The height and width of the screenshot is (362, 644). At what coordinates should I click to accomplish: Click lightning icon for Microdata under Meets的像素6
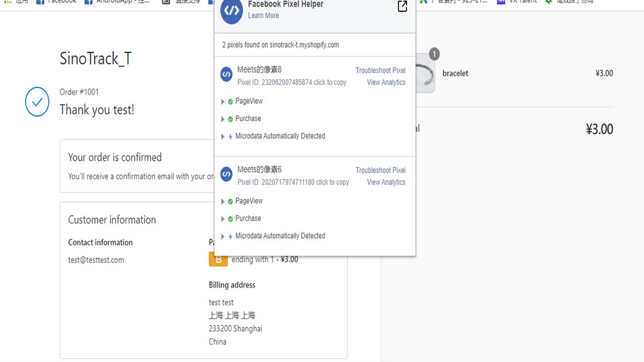(x=230, y=236)
